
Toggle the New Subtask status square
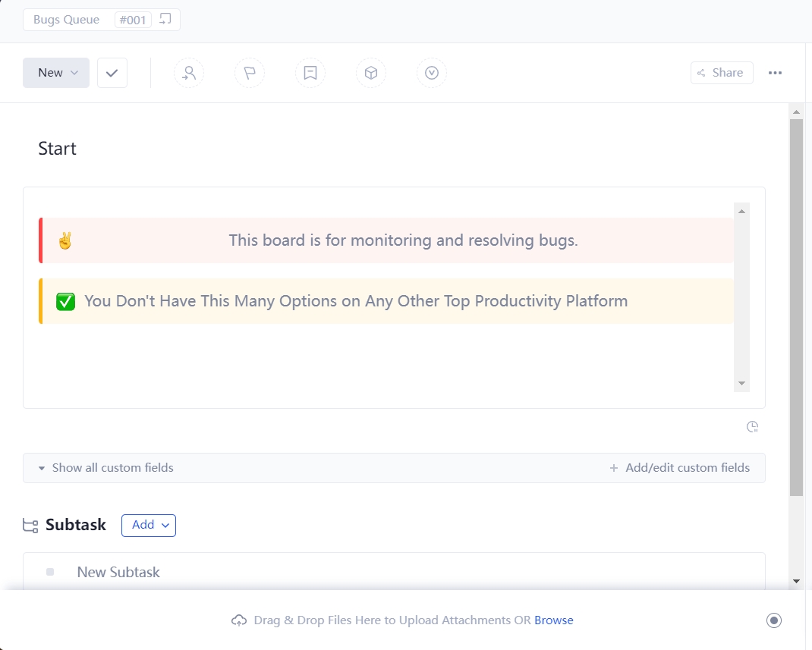[x=50, y=572]
